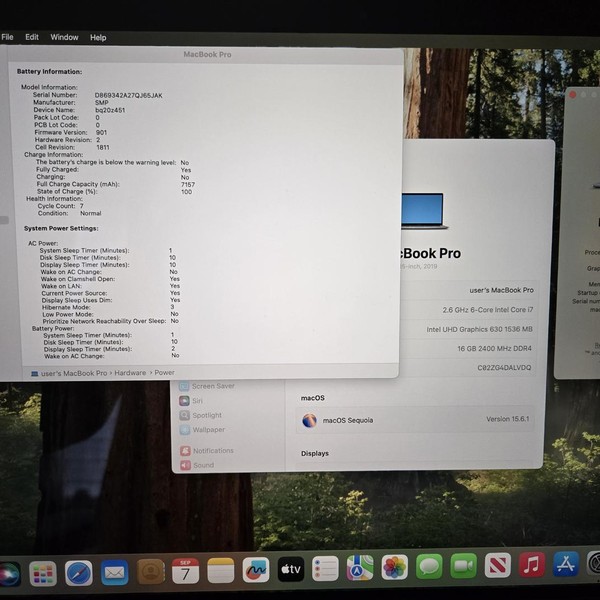The image size is (600, 600).
Task: Click the Cycle Count row
Action: point(60,206)
